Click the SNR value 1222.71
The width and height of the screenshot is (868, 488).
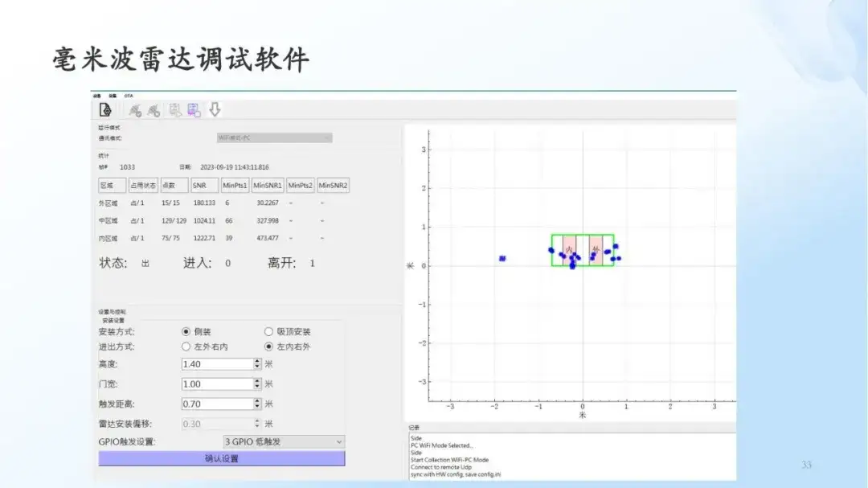pyautogui.click(x=204, y=238)
